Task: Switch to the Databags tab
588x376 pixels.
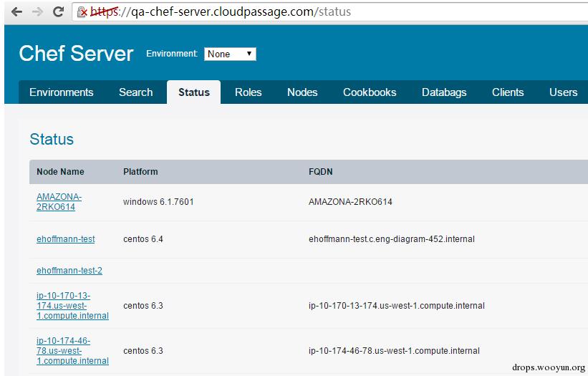Action: tap(444, 92)
